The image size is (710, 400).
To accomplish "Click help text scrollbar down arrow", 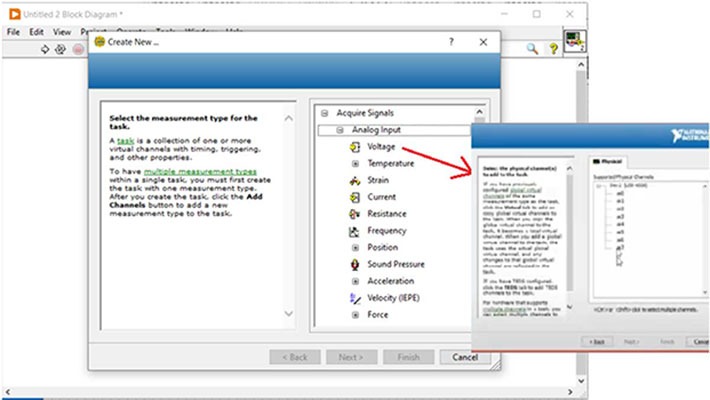I will click(x=290, y=314).
